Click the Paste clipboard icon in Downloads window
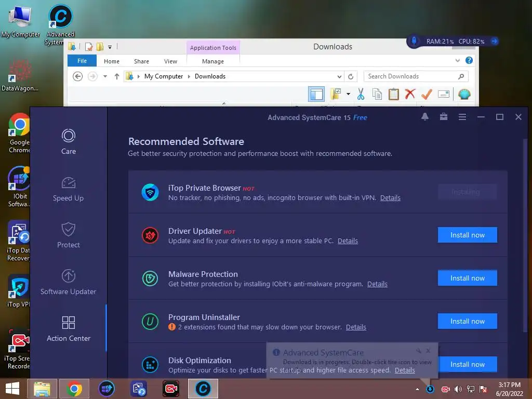Image resolution: width=532 pixels, height=399 pixels. coord(394,94)
